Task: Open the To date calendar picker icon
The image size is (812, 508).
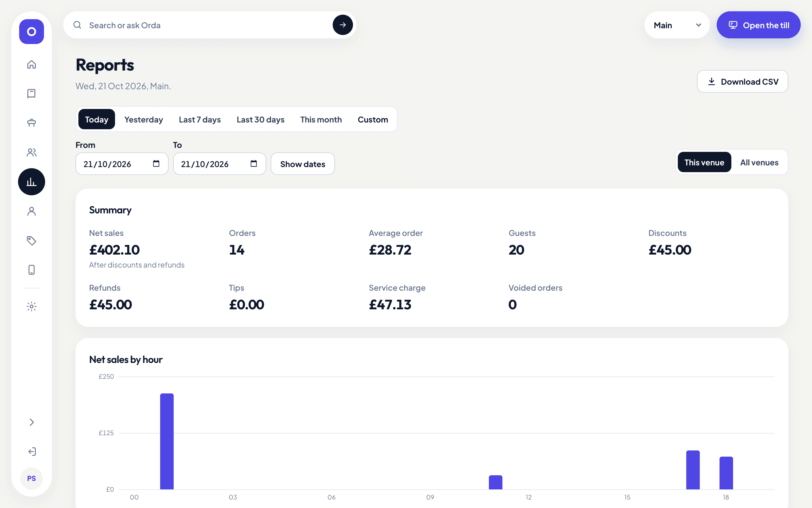Action: click(x=254, y=164)
